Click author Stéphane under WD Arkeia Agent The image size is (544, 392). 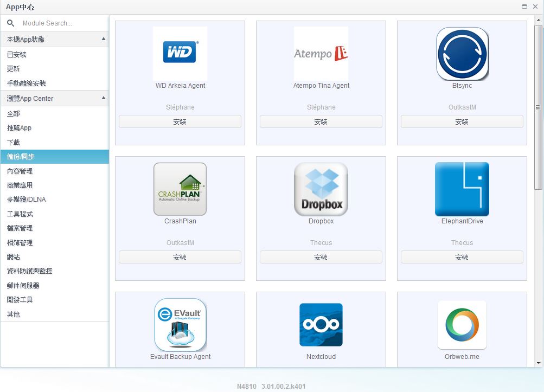click(180, 107)
